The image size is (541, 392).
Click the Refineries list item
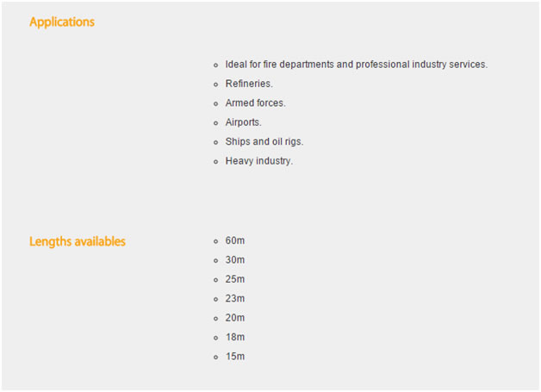[x=249, y=84]
